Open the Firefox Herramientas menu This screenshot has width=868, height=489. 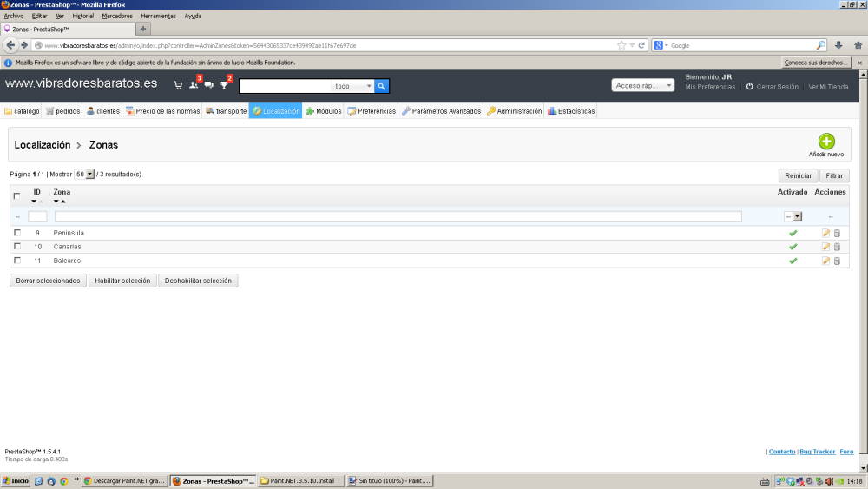[158, 16]
